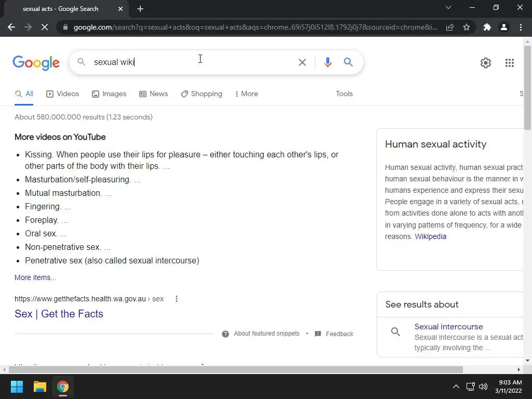532x399 pixels.
Task: Click the scroll-right arrow at the bottom
Action: tap(518, 369)
